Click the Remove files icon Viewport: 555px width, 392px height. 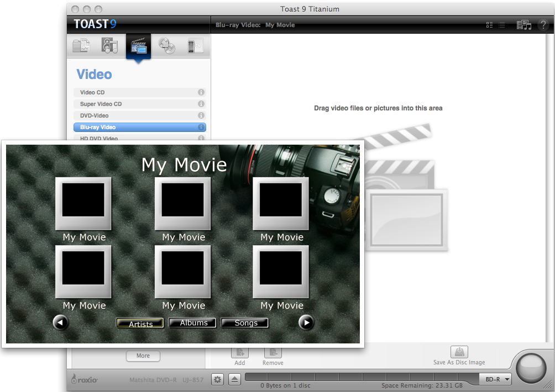273,352
